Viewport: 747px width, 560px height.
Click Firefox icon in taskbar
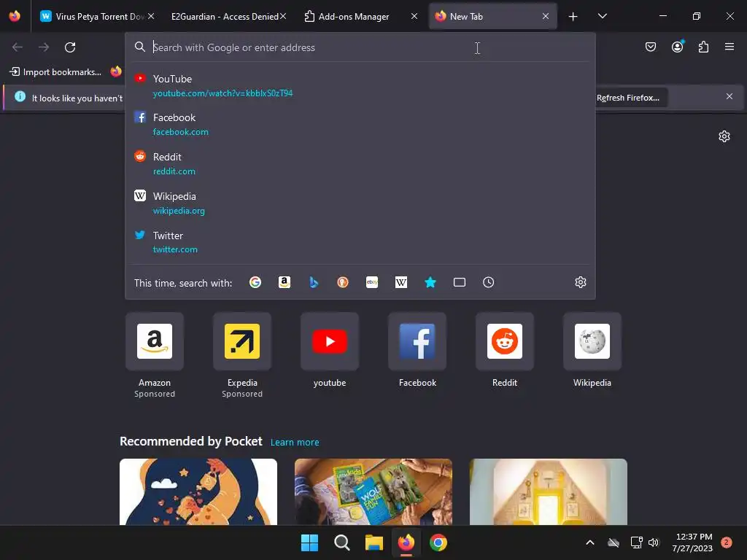tap(406, 542)
